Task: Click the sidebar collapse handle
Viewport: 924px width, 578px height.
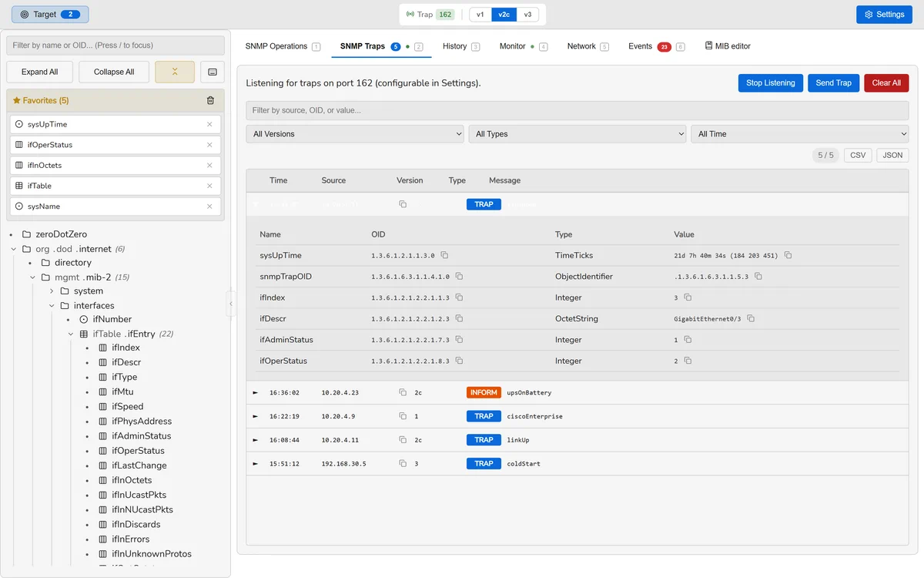Action: (231, 304)
